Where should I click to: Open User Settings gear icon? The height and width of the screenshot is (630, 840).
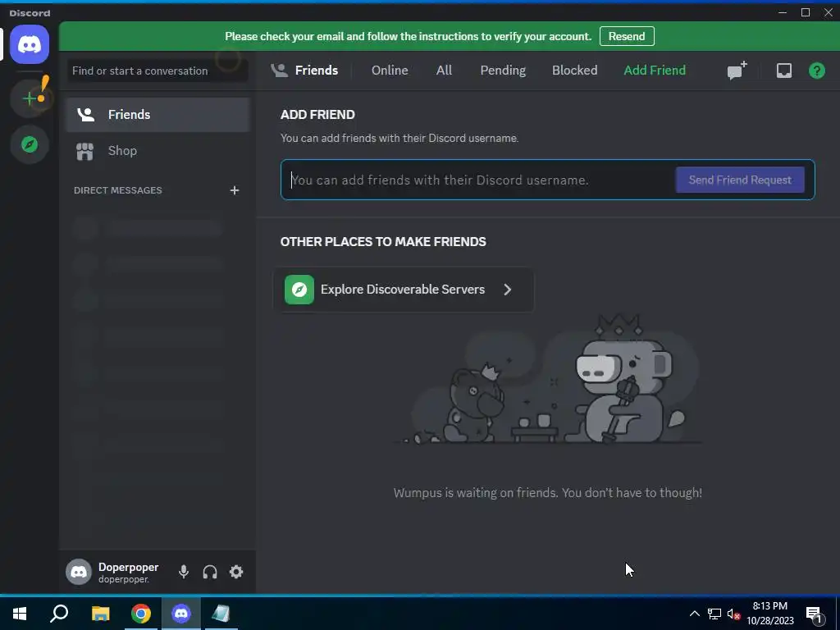click(x=236, y=572)
